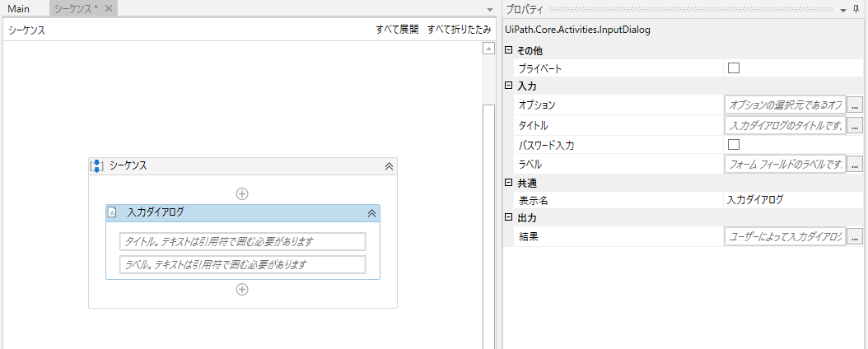Click the ラベル property input field
Image resolution: width=868 pixels, height=349 pixels.
785,164
